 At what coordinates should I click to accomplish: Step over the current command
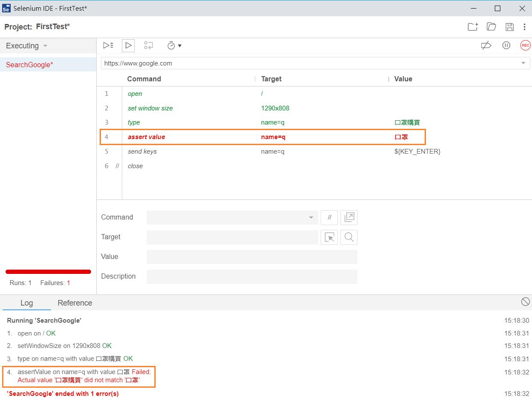pos(148,45)
